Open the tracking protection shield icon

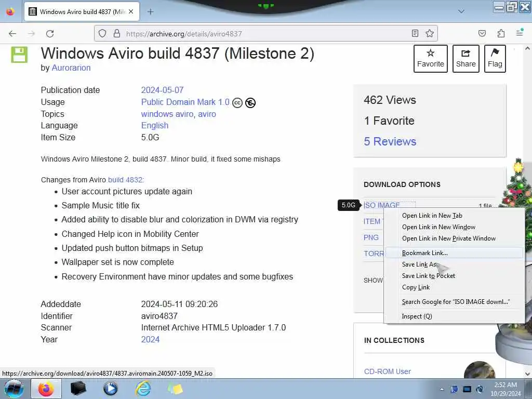pyautogui.click(x=102, y=34)
